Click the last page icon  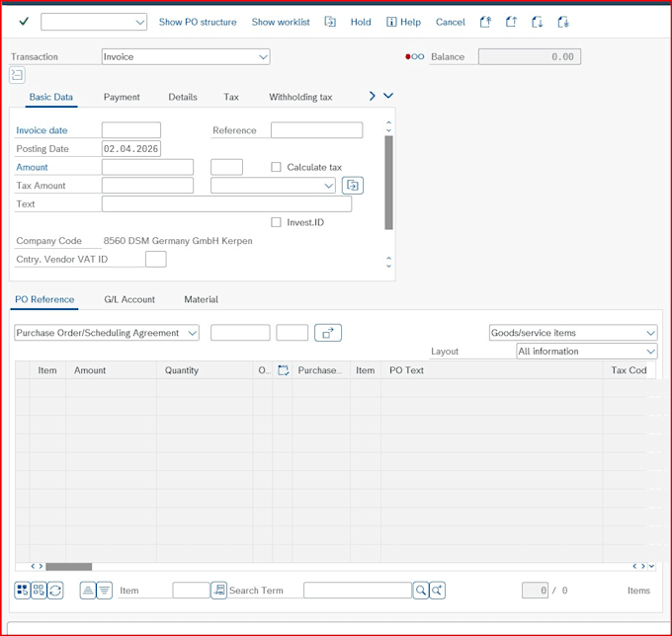click(x=563, y=22)
